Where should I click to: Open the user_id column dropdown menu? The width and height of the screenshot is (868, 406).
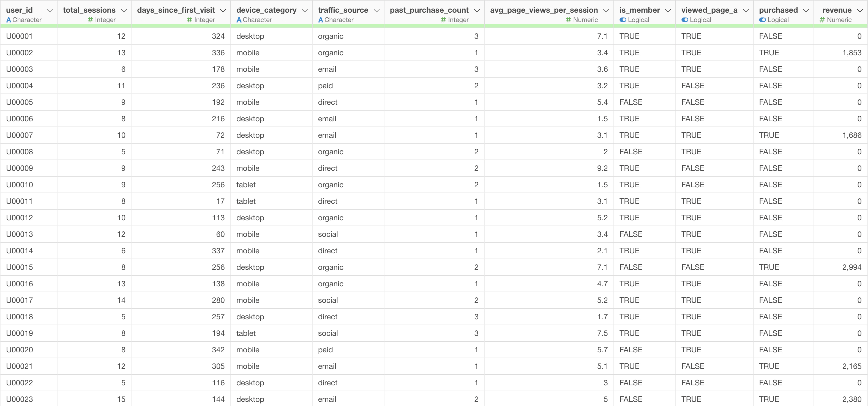(50, 10)
